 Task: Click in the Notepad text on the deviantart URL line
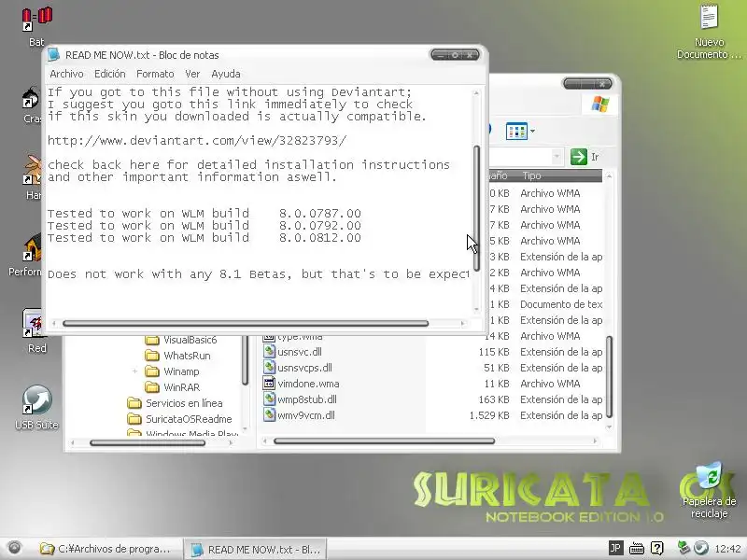[x=197, y=141]
